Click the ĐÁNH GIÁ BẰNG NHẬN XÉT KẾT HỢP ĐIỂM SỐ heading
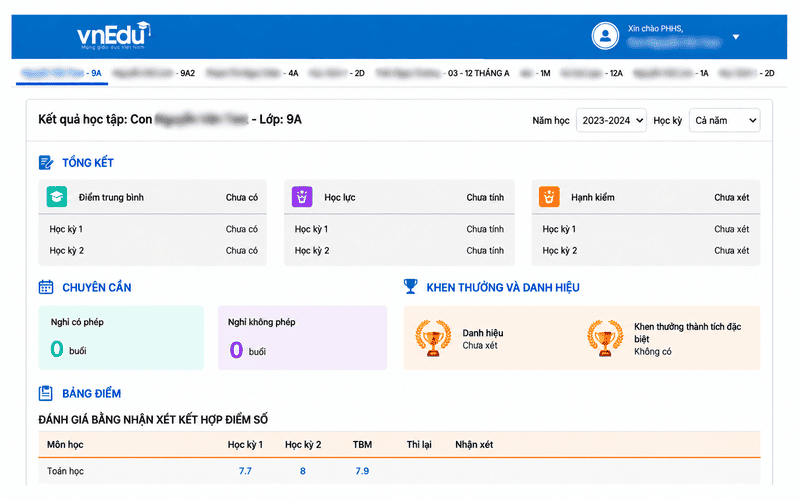The height and width of the screenshot is (500, 799). coord(153,419)
